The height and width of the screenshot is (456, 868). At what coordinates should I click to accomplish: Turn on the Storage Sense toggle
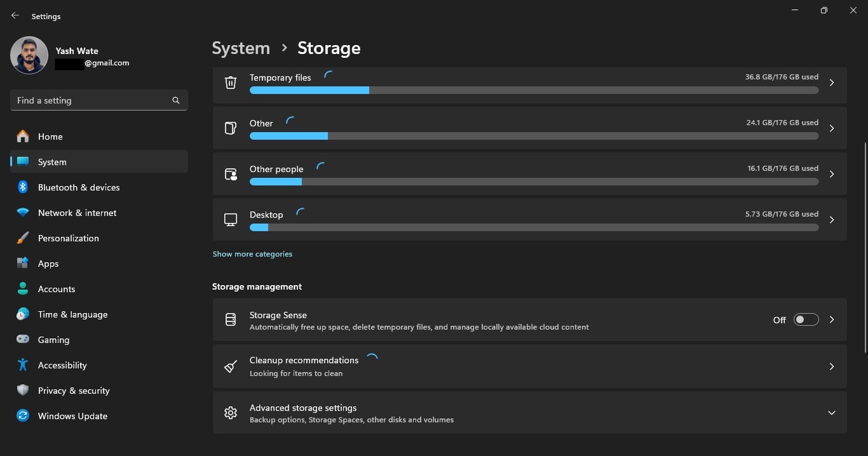pyautogui.click(x=806, y=319)
